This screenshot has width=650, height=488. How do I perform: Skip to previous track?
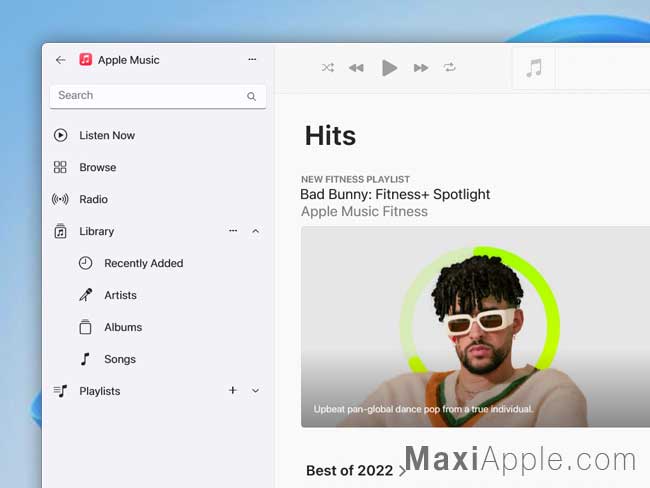(356, 68)
